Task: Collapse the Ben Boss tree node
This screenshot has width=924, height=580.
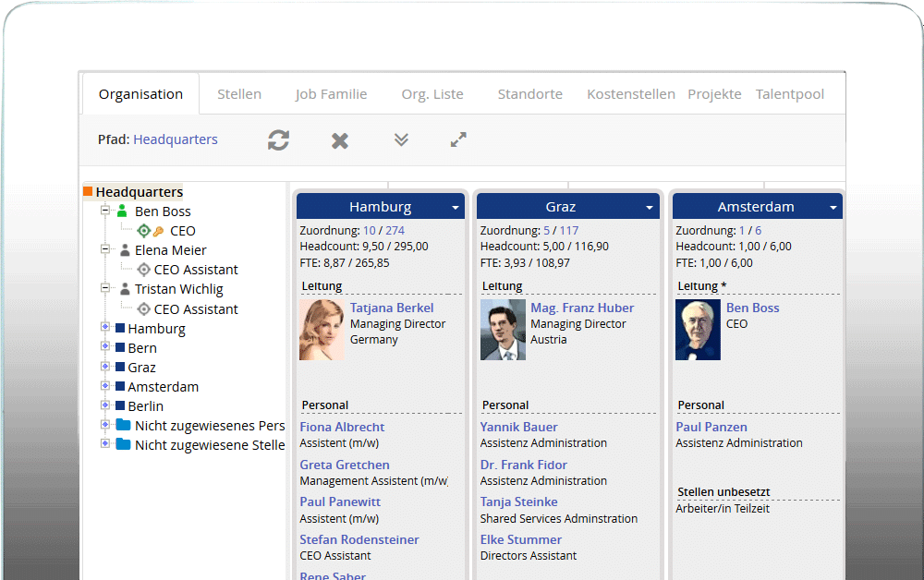Action: 105,211
